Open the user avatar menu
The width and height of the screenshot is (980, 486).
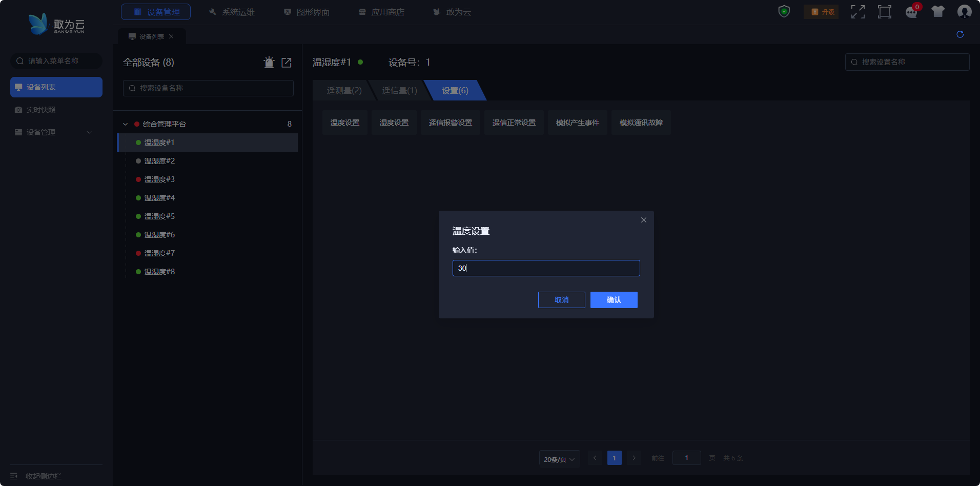click(965, 12)
